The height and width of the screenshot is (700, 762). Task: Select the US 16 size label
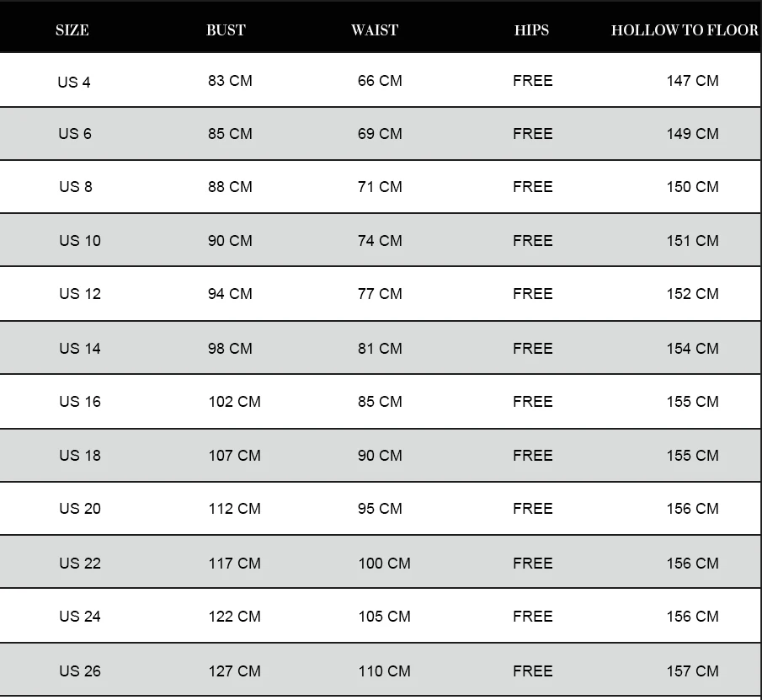click(80, 402)
